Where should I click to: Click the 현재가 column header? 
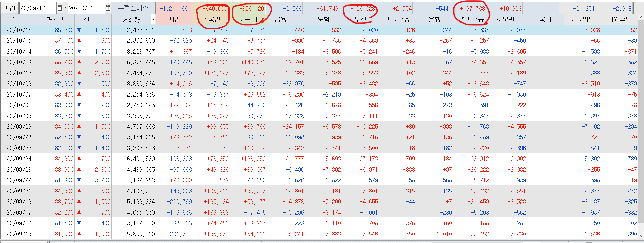click(56, 19)
